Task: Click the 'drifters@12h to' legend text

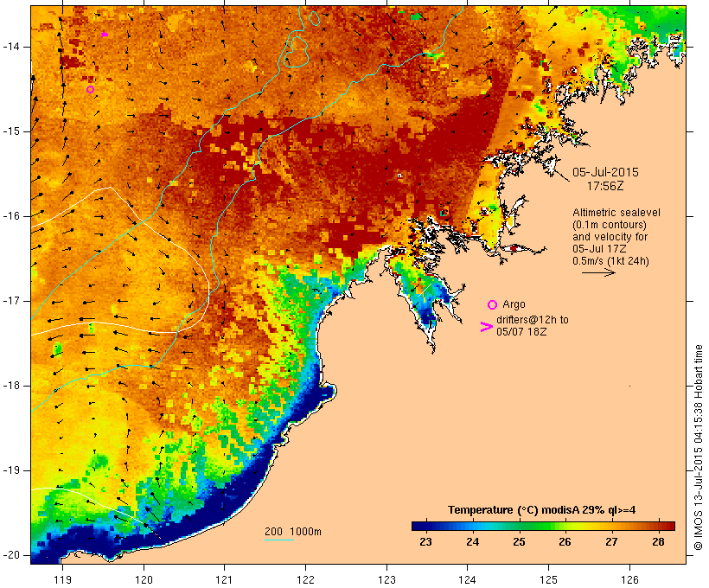Action: tap(533, 320)
